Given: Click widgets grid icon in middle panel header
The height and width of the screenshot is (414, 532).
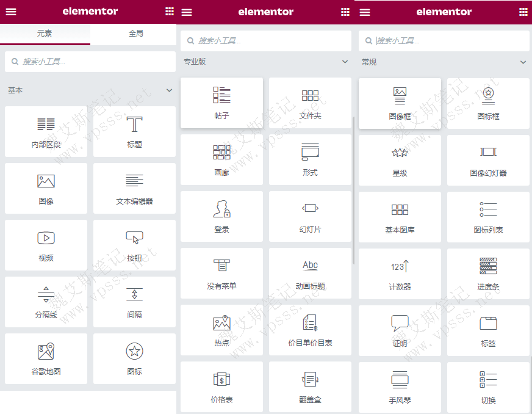Looking at the screenshot, I should pos(345,12).
